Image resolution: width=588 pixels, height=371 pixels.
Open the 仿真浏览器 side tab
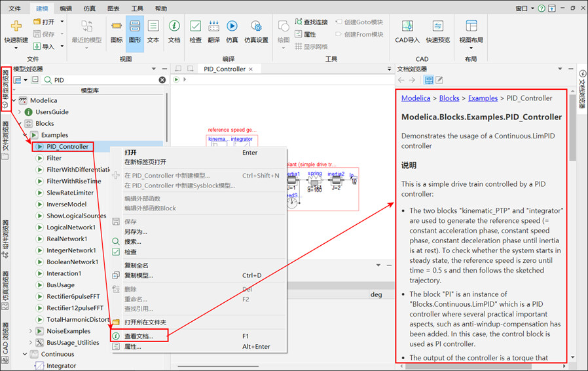tap(5, 291)
